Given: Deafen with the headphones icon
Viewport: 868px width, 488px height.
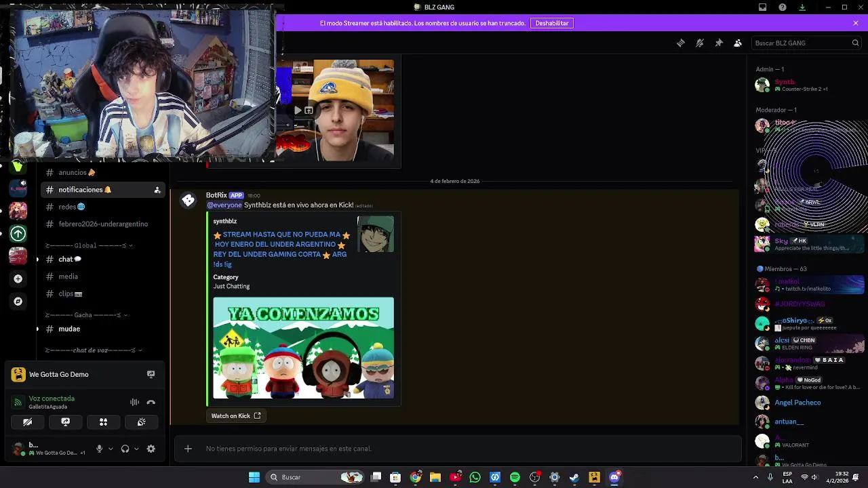Looking at the screenshot, I should tap(125, 449).
